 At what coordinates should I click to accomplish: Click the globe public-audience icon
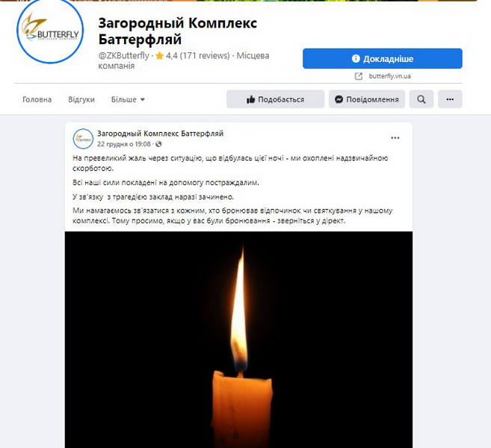click(x=158, y=144)
